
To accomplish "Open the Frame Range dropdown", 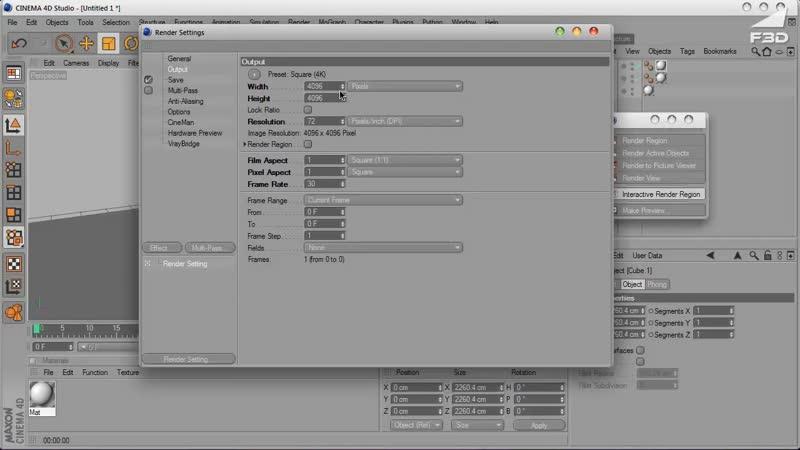I will tap(383, 200).
